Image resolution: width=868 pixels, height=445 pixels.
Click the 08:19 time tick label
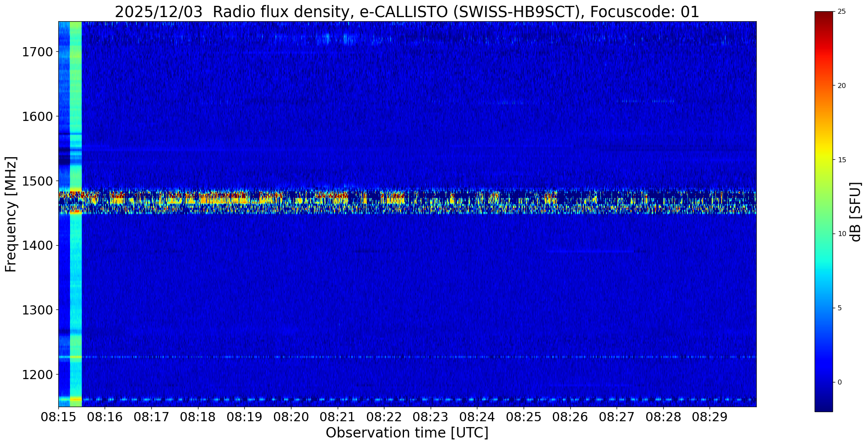pos(245,417)
